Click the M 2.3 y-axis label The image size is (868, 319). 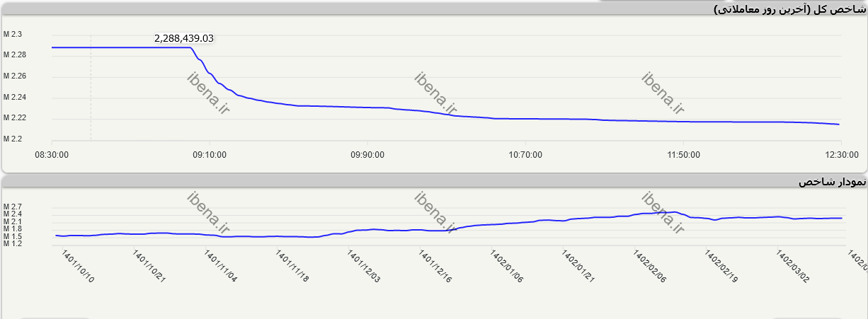pos(13,34)
